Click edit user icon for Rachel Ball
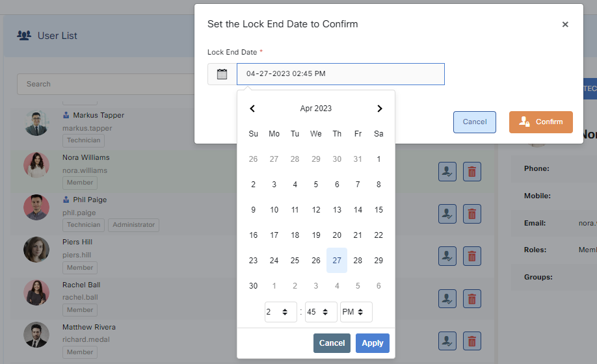This screenshot has height=364, width=597. (x=447, y=298)
